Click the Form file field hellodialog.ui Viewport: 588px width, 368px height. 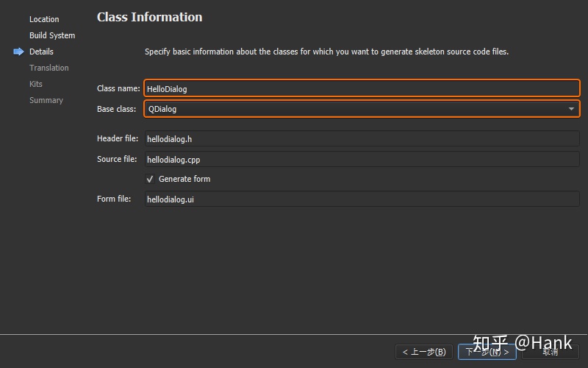click(362, 199)
